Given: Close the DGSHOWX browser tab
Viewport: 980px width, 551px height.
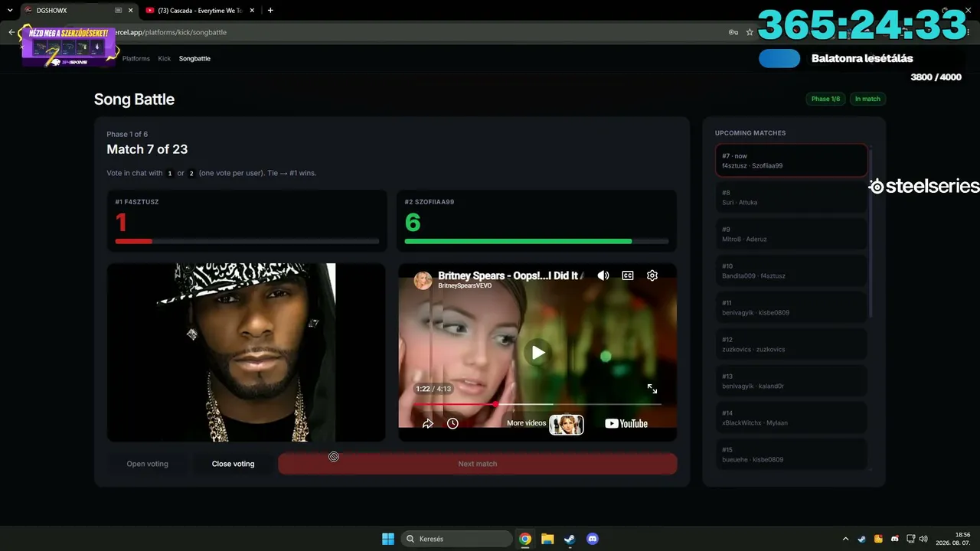Looking at the screenshot, I should pyautogui.click(x=130, y=11).
